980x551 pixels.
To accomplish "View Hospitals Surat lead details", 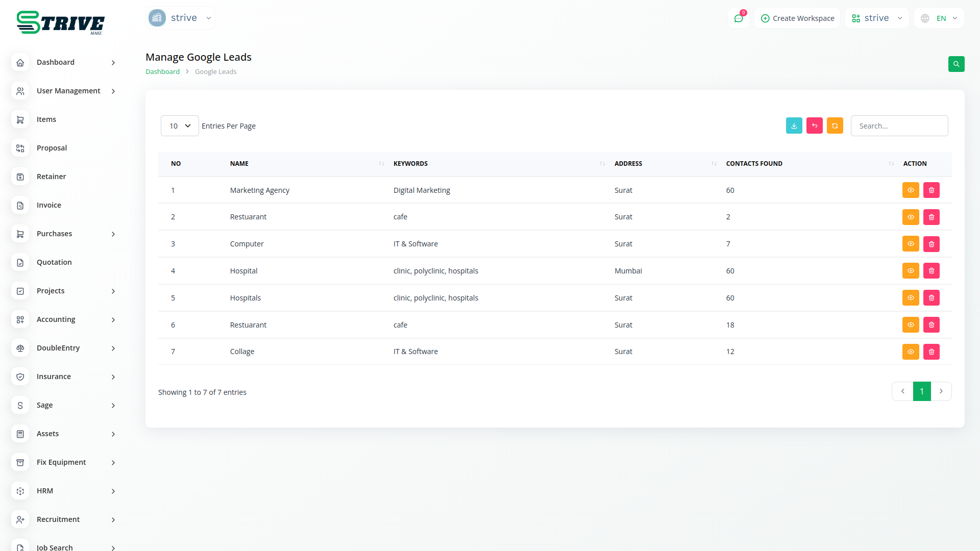I will pyautogui.click(x=910, y=298).
